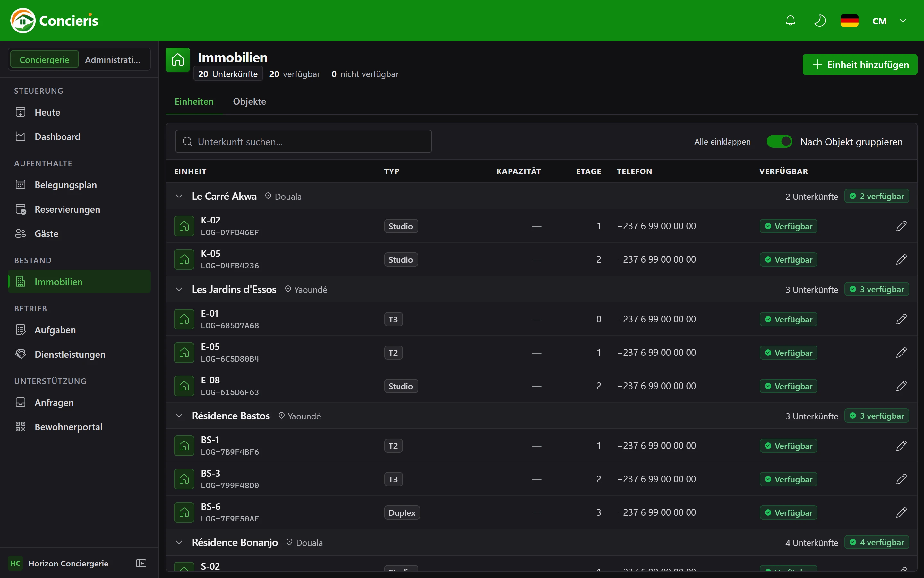The width and height of the screenshot is (924, 578).
Task: Toggle Nach Objekt gruppieren switch
Action: pos(779,141)
